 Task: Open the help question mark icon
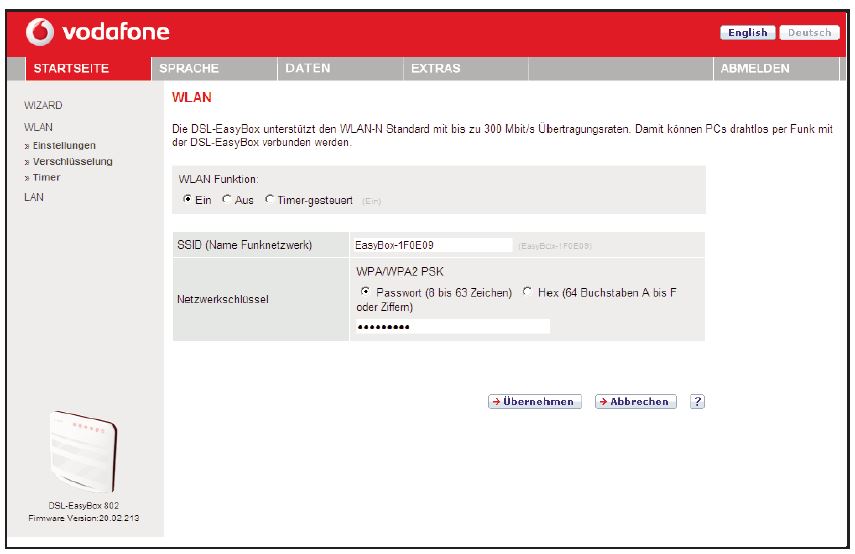tap(697, 402)
